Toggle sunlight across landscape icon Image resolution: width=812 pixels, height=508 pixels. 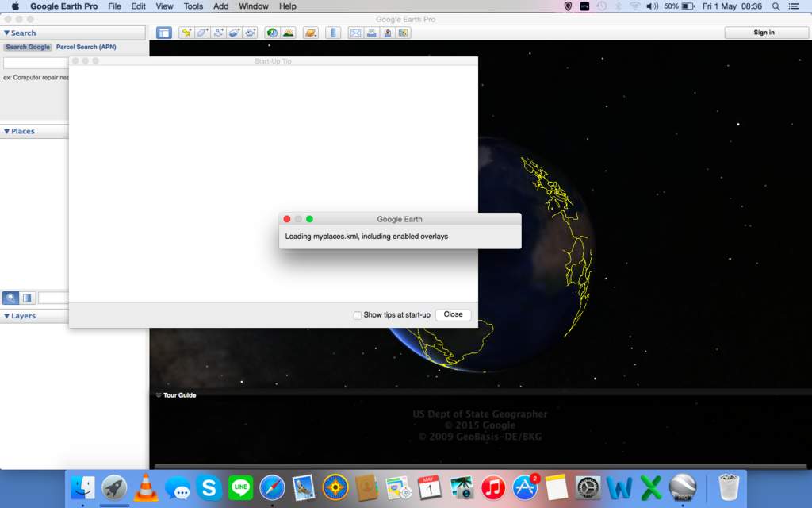click(289, 33)
